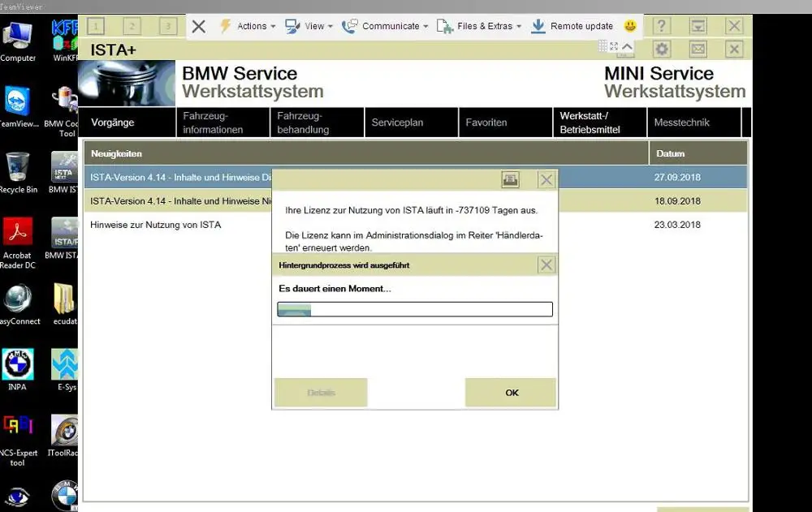Open Acrobat Reader DC desktop icon

[x=18, y=243]
